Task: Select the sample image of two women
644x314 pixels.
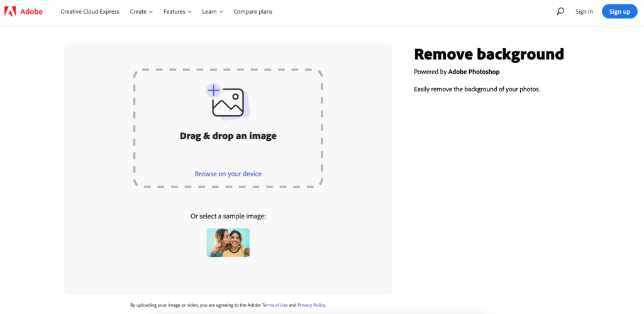Action: click(228, 242)
